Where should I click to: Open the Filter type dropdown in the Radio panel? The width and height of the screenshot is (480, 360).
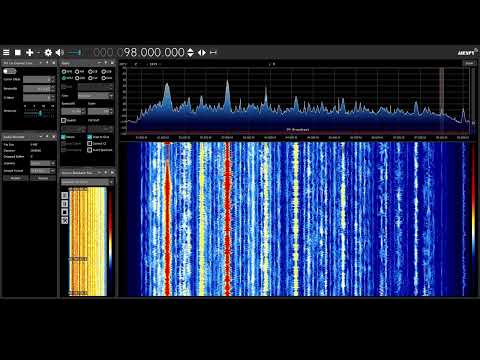[95, 96]
